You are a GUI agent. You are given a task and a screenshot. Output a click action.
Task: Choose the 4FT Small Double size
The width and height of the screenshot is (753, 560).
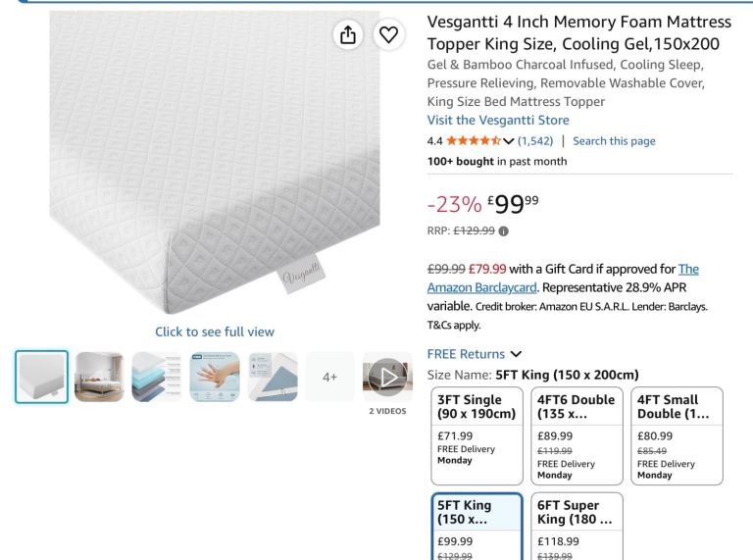(x=677, y=435)
